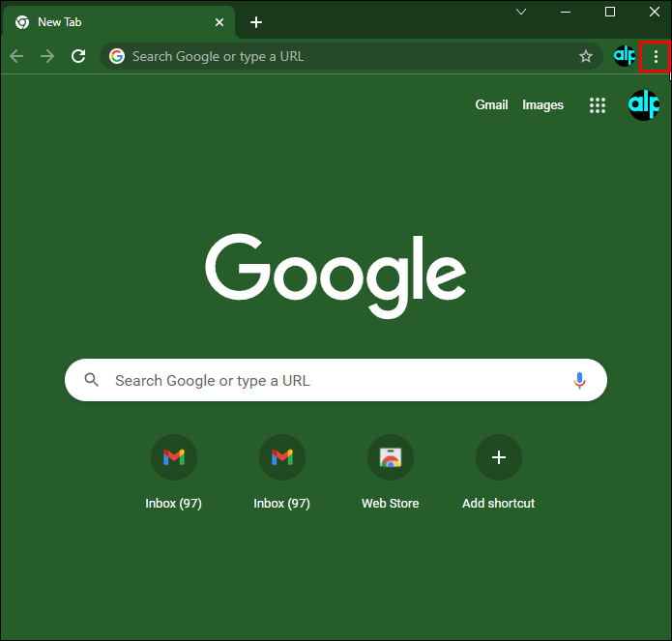Reload the page with refresh icon

click(x=78, y=57)
